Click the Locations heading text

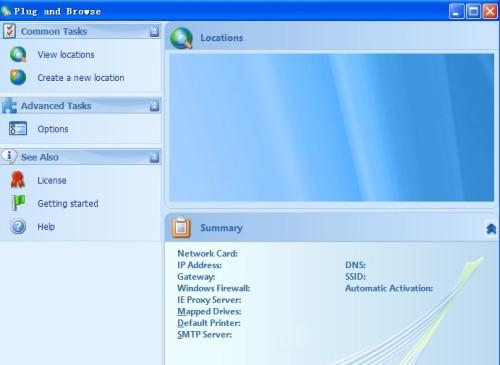pos(222,38)
